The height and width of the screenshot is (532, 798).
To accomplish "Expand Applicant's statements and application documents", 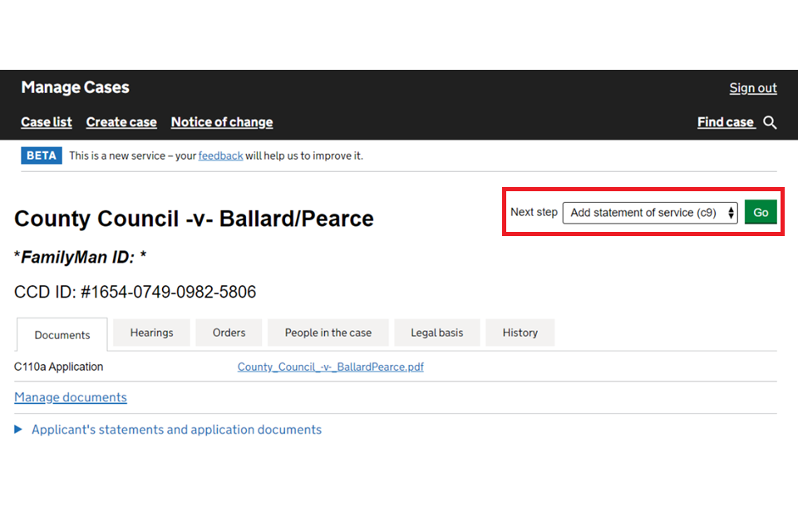I will [x=175, y=430].
